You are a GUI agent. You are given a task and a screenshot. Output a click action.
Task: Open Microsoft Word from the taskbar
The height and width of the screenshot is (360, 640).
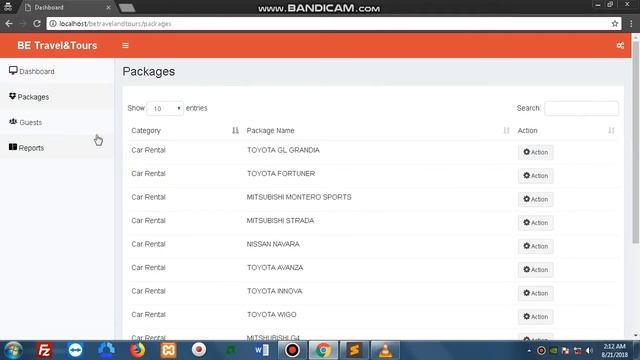[x=261, y=350]
